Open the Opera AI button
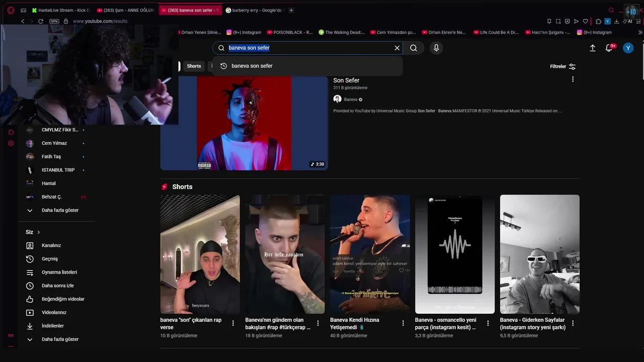Screen dimensions: 644x362 coord(627,21)
